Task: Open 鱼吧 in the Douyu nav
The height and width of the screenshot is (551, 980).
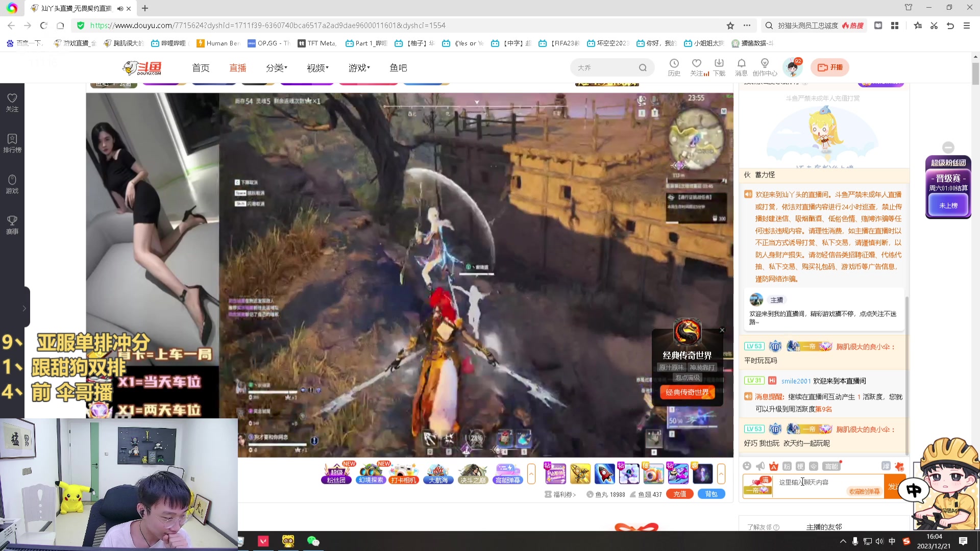Action: point(398,68)
